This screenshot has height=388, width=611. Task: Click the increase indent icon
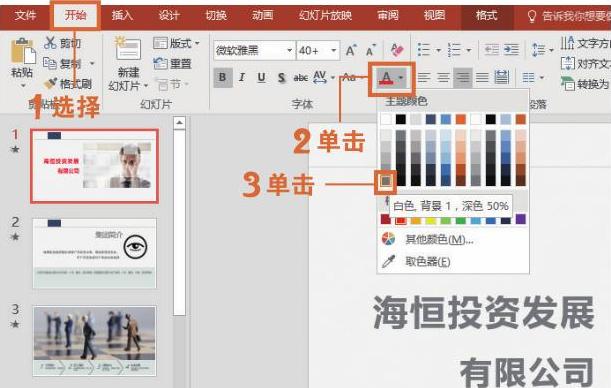512,50
